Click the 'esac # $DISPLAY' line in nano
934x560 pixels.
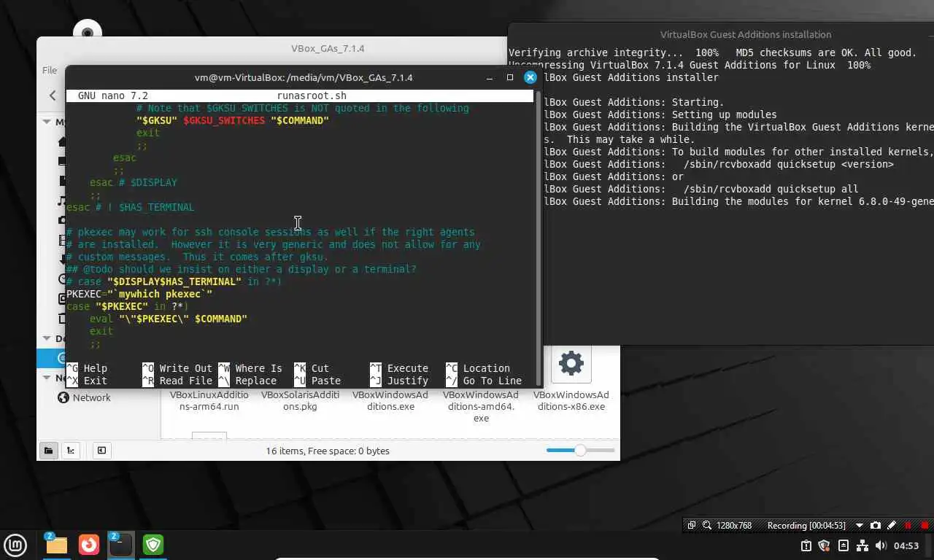[x=134, y=182]
